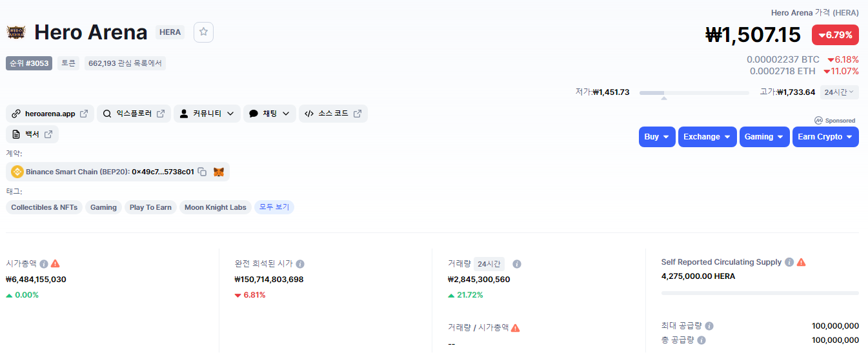Select the Collectibles & NFTs tag
Viewport: 868px width, 357px height.
tap(45, 207)
